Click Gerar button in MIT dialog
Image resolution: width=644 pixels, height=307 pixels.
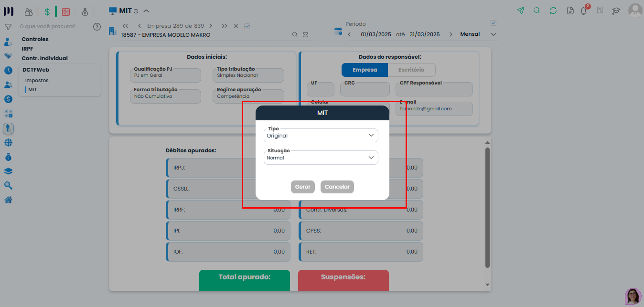pos(303,187)
